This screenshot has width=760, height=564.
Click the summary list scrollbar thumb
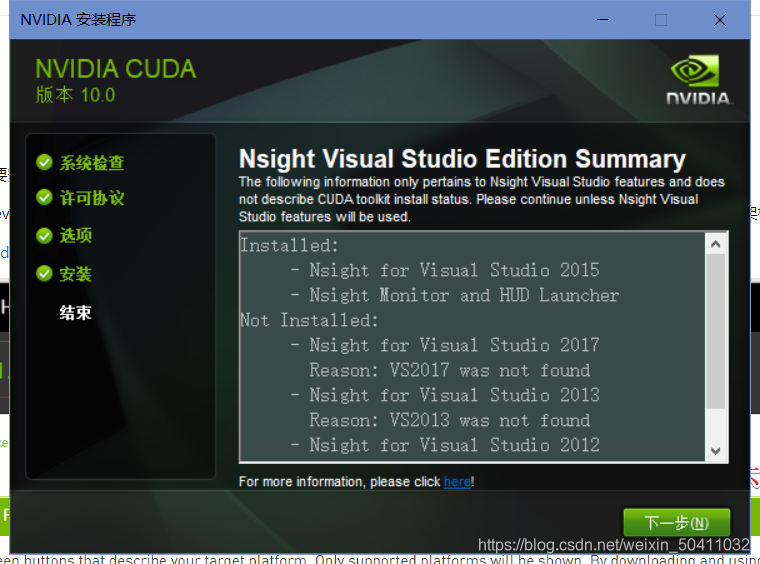pyautogui.click(x=715, y=331)
